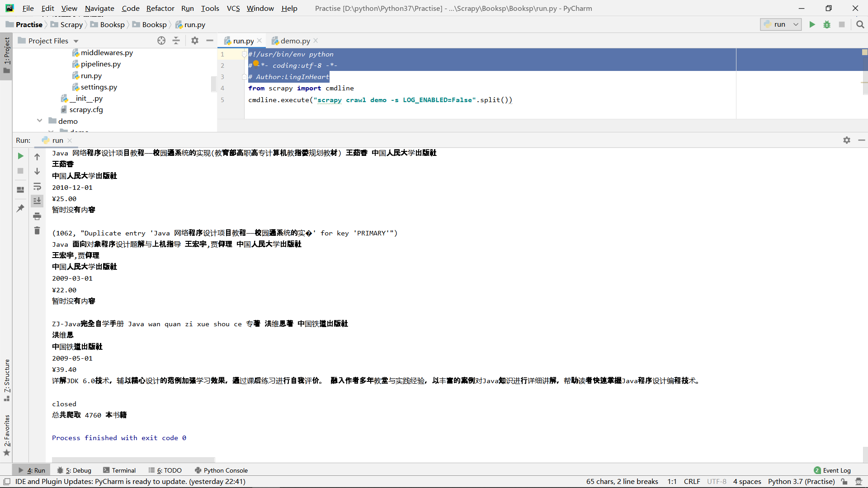
Task: Click line 5 in the editor gutter
Action: click(x=222, y=100)
